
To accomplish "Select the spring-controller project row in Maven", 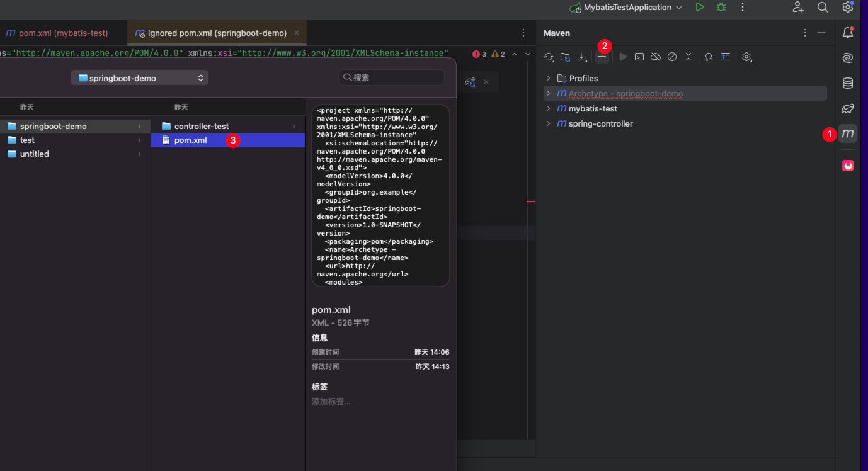I will pos(685,123).
